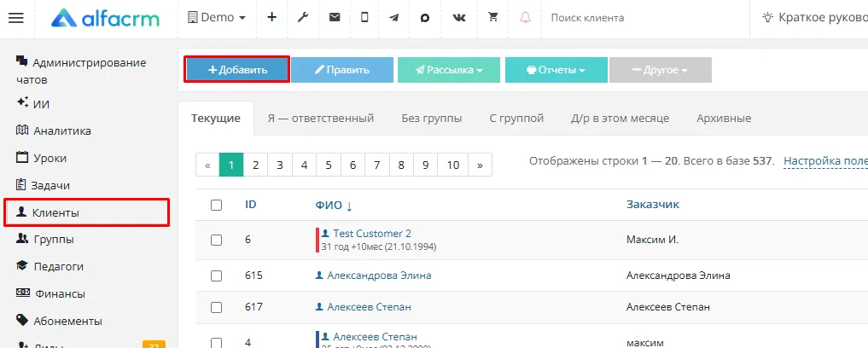The height and width of the screenshot is (348, 868).
Task: Click the Добавить button
Action: pyautogui.click(x=237, y=70)
